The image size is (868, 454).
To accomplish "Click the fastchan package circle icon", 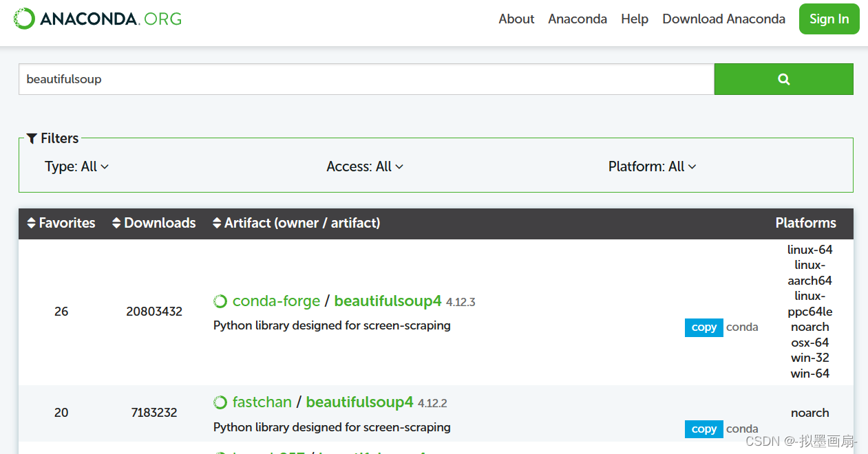I will [220, 402].
